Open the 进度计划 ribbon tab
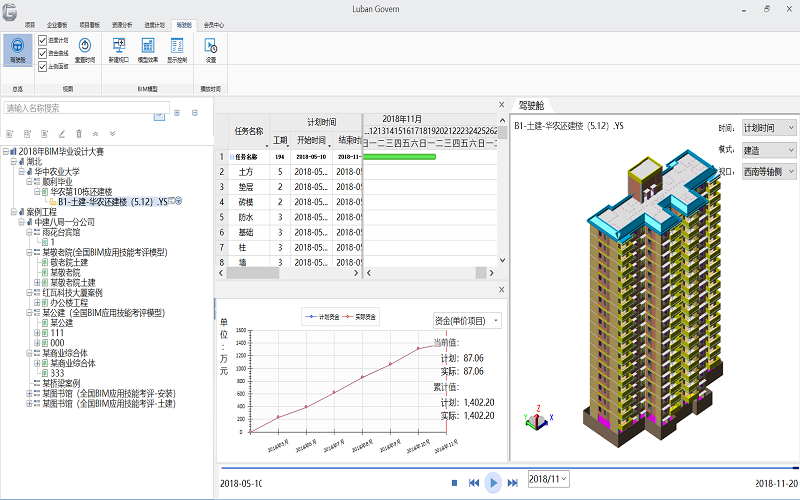 pyautogui.click(x=154, y=25)
